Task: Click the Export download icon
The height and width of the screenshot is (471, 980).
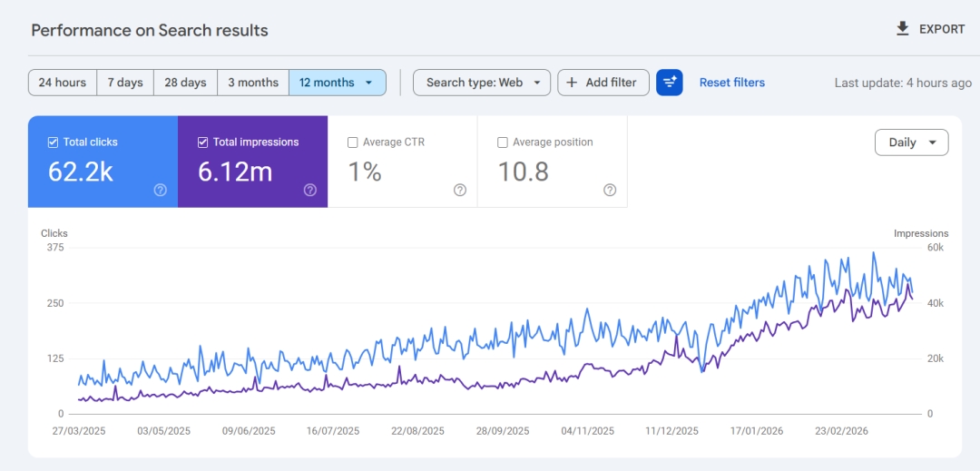Action: [902, 29]
